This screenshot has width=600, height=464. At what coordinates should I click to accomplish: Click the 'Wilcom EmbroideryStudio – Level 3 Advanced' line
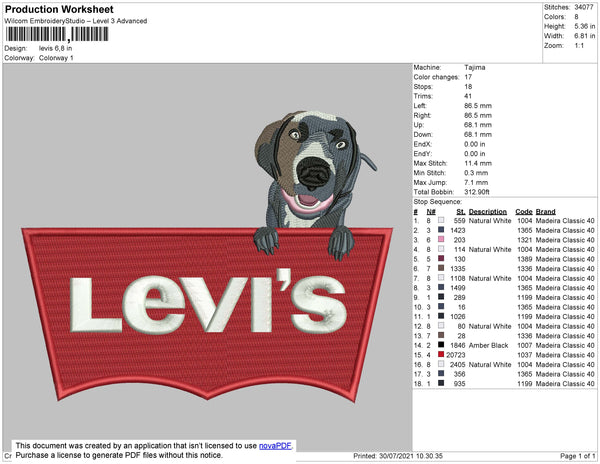(x=76, y=21)
